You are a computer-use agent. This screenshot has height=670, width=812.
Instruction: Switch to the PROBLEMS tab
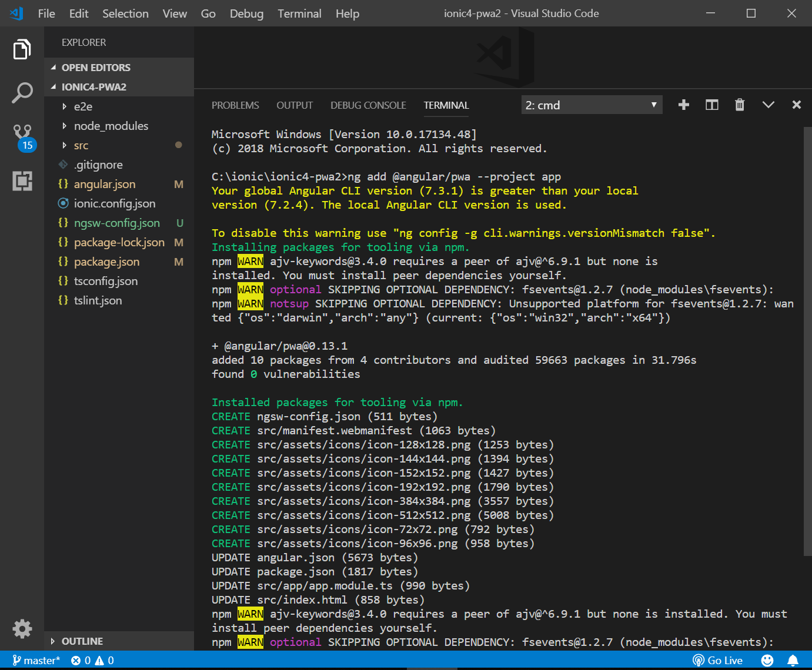point(235,105)
